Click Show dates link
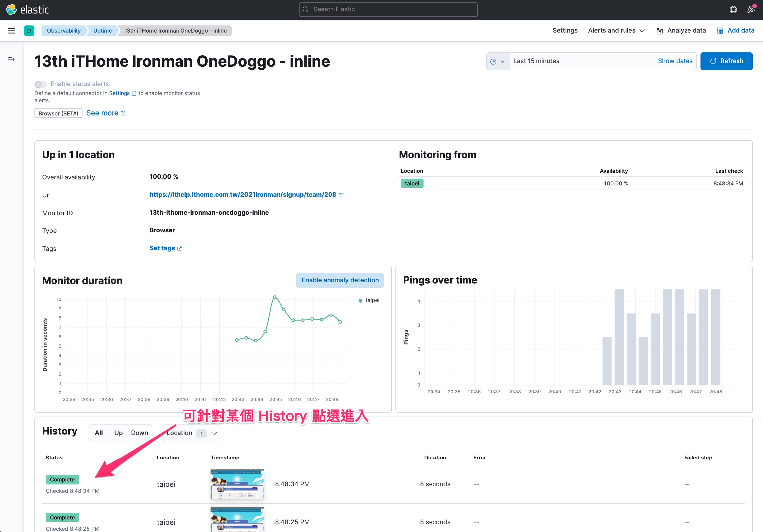 (675, 61)
